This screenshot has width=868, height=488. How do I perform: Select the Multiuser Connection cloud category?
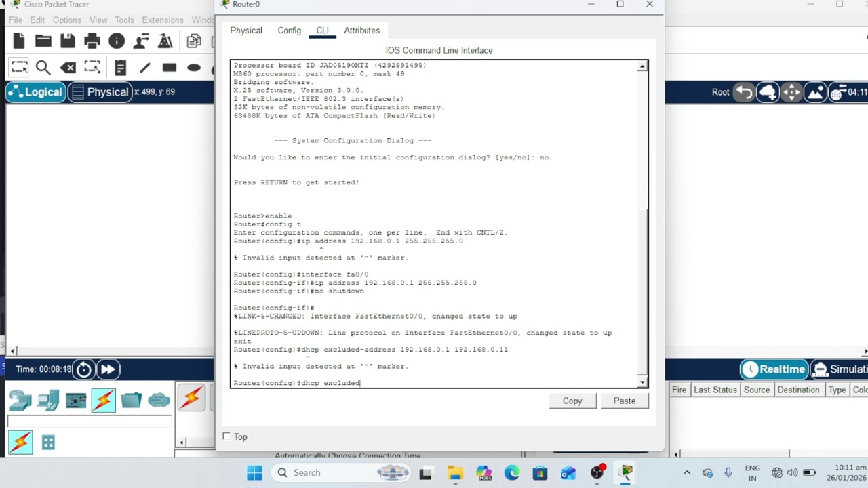pos(159,401)
